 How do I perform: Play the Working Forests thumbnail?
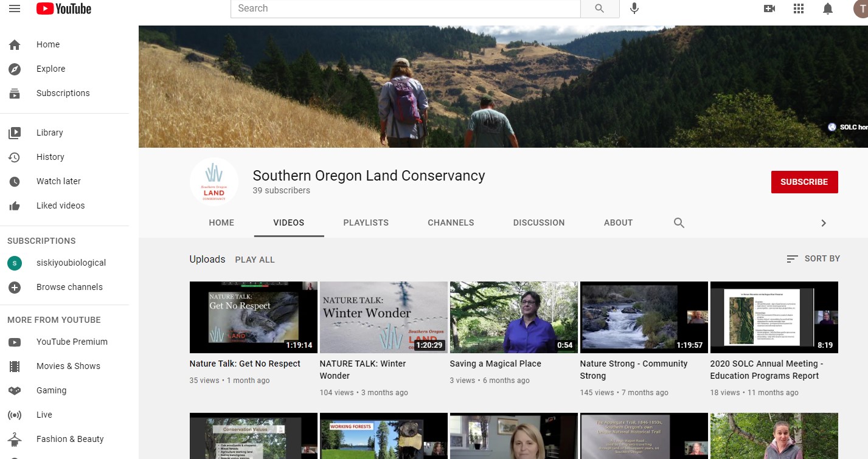click(384, 436)
